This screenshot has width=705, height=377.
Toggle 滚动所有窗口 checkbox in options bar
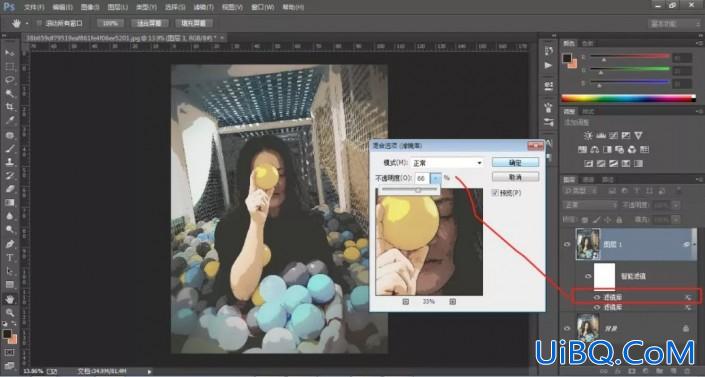(39, 23)
